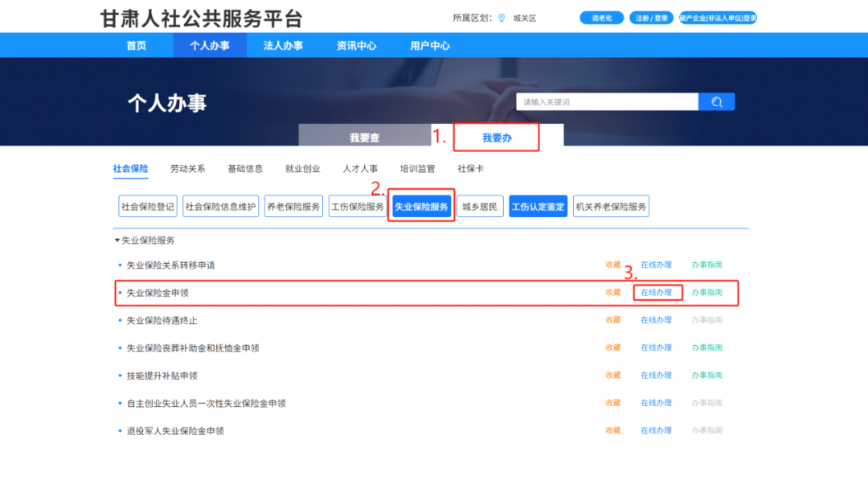868x489 pixels.
Task: Select the 社保卡 category tab
Action: tap(470, 168)
